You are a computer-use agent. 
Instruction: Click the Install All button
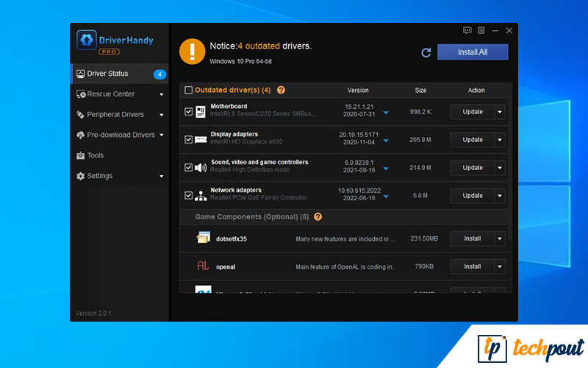(x=472, y=52)
